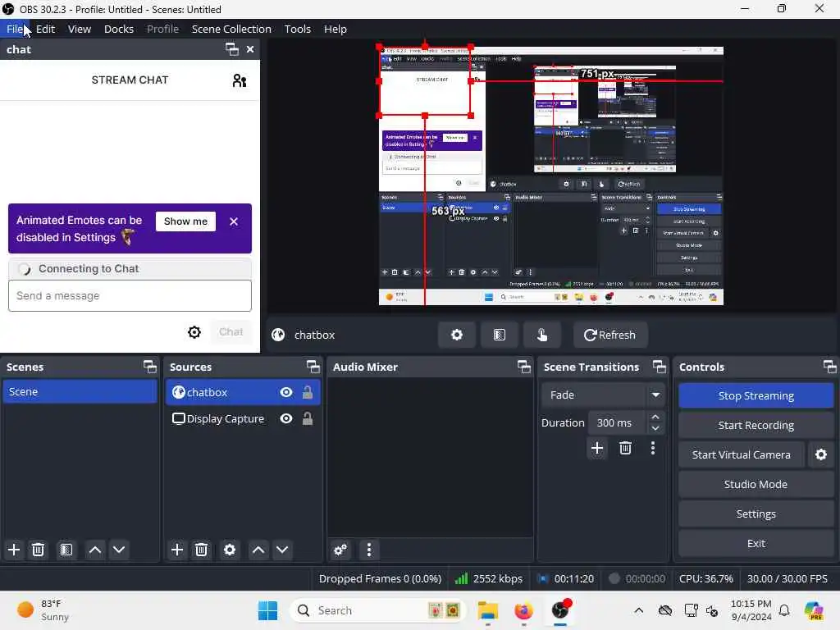This screenshot has height=630, width=840.
Task: Open the Scene Collection menu
Action: coord(231,29)
